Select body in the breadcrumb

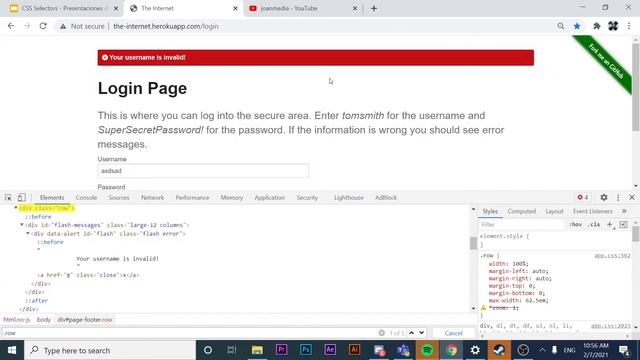44,320
